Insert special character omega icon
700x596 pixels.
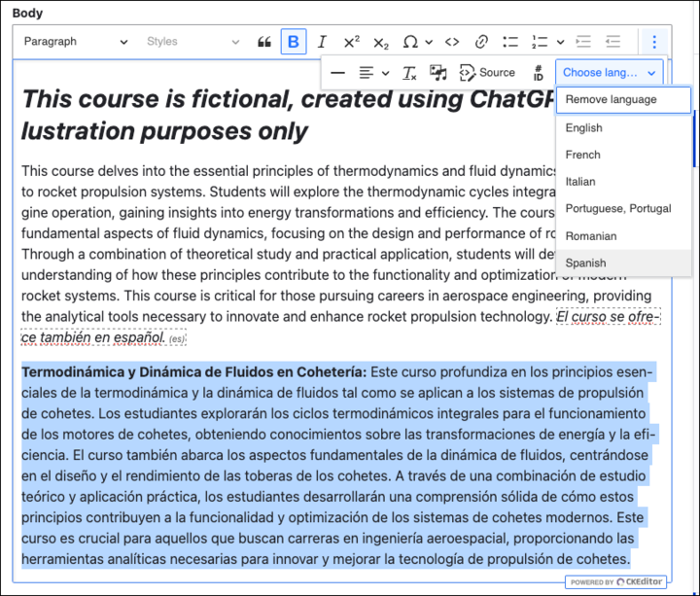coord(410,42)
